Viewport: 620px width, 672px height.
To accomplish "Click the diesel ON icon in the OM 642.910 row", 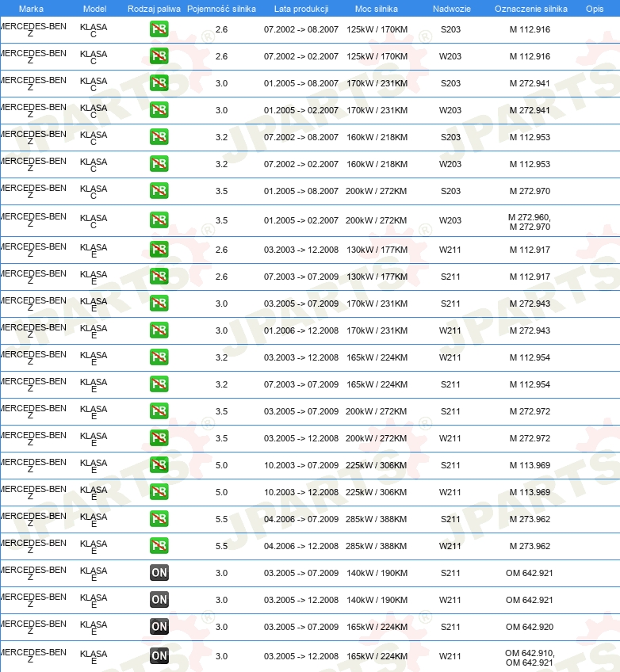I will pos(159,656).
